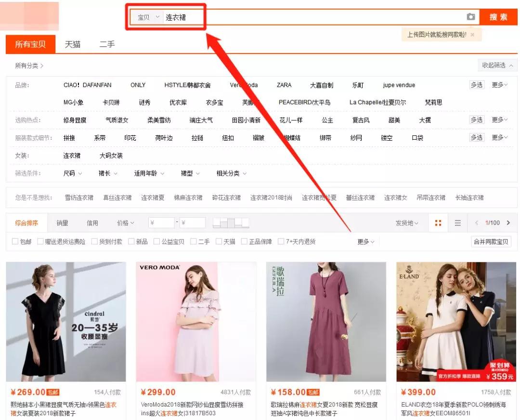Select the 所有宝贝 tab
This screenshot has height=420, width=520.
coord(30,44)
